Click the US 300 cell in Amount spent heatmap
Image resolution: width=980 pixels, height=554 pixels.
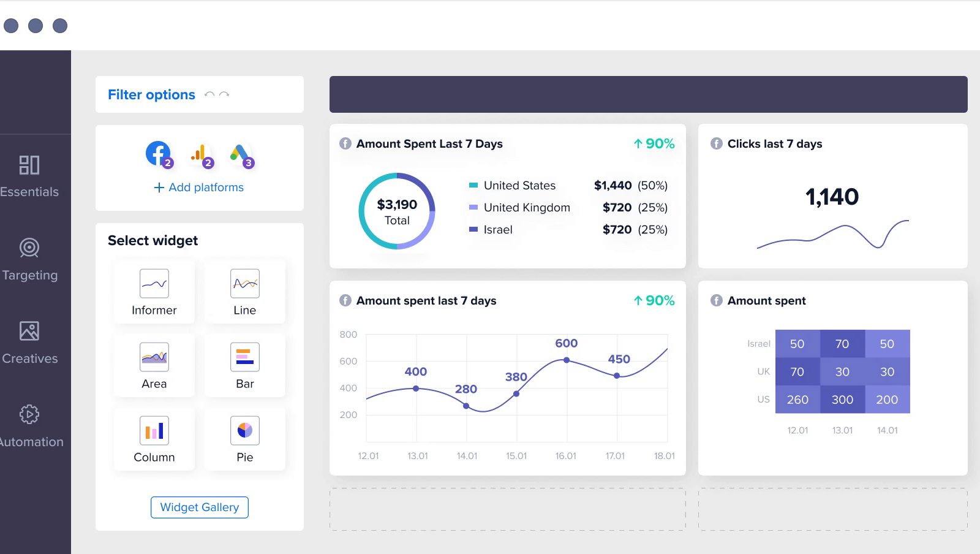[843, 400]
